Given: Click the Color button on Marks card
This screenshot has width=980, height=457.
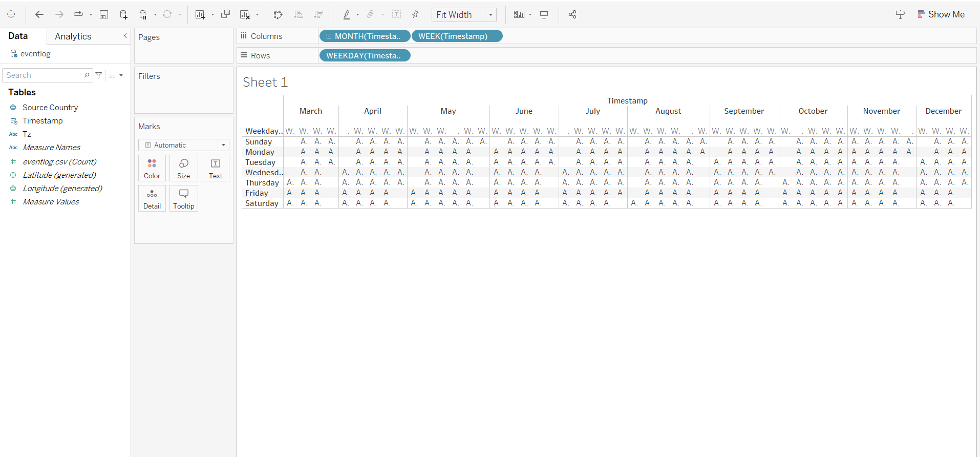Looking at the screenshot, I should coord(152,168).
